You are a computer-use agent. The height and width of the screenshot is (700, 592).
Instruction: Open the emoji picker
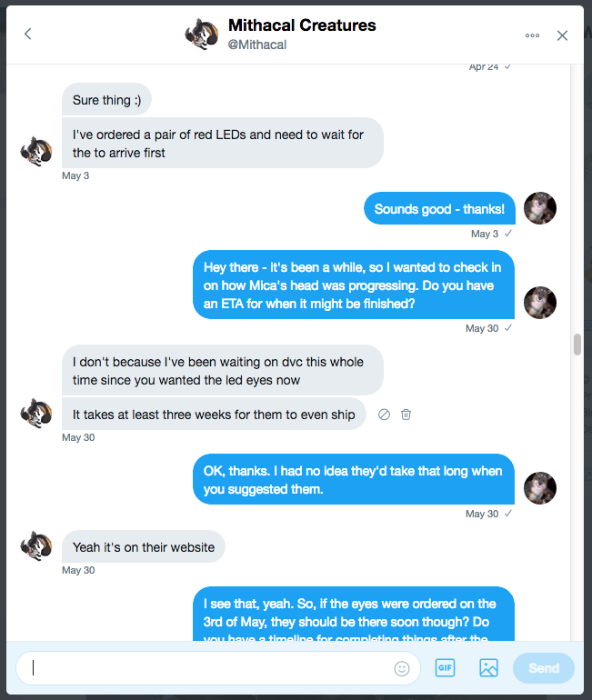pos(402,668)
